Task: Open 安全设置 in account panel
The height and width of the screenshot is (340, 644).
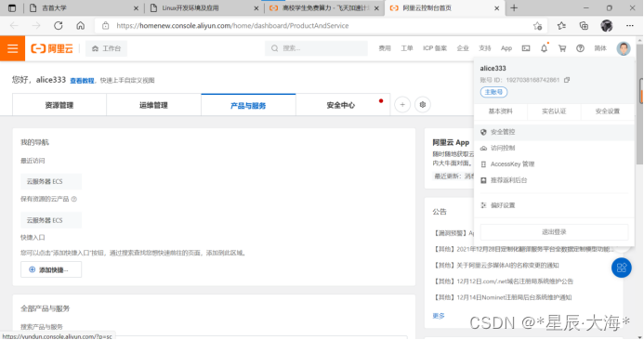Action: (608, 111)
